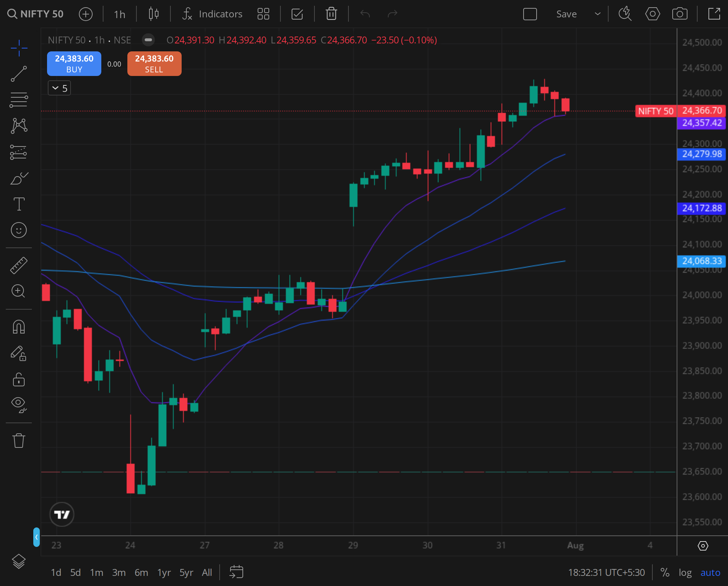The height and width of the screenshot is (586, 728).
Task: Click the compare or add symbol plus icon
Action: (x=86, y=14)
